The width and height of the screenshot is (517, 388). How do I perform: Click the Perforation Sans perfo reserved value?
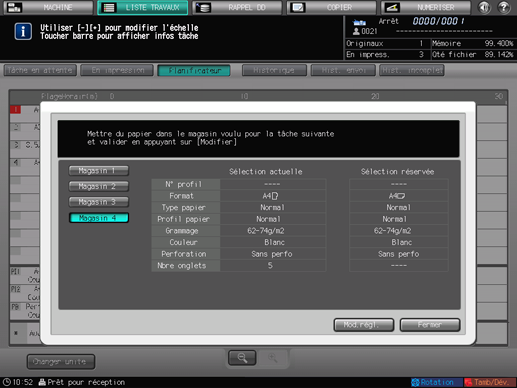(399, 254)
